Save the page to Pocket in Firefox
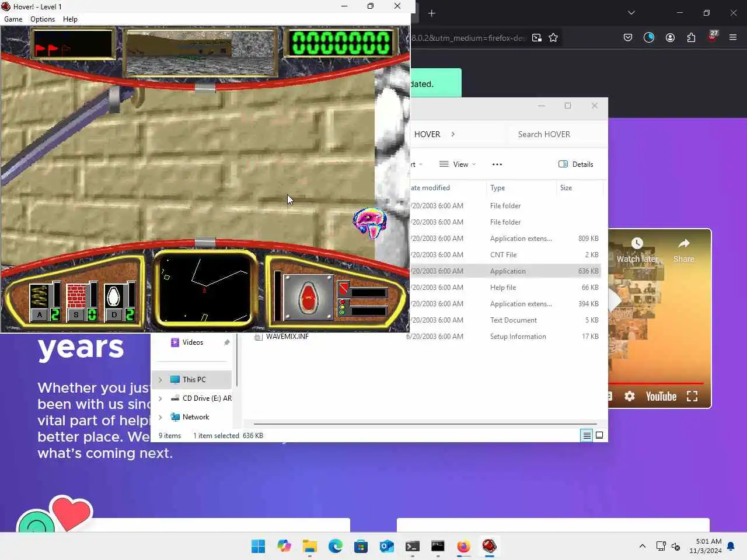This screenshot has width=747, height=560. pos(628,38)
